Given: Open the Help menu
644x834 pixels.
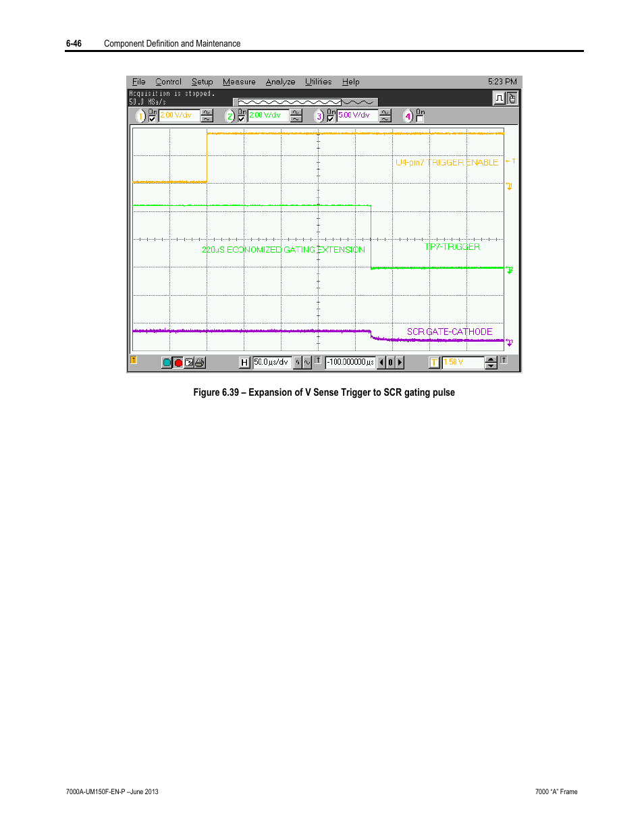Looking at the screenshot, I should 350,82.
